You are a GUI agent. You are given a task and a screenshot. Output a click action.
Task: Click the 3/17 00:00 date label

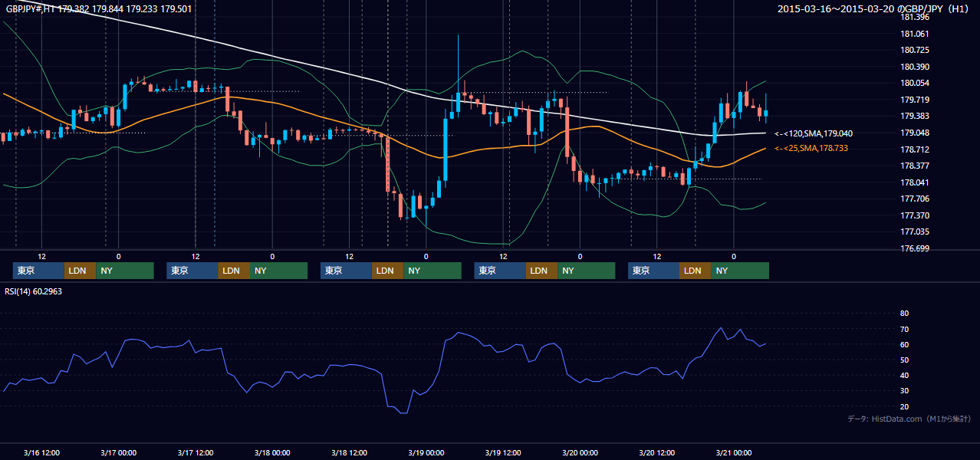click(118, 453)
